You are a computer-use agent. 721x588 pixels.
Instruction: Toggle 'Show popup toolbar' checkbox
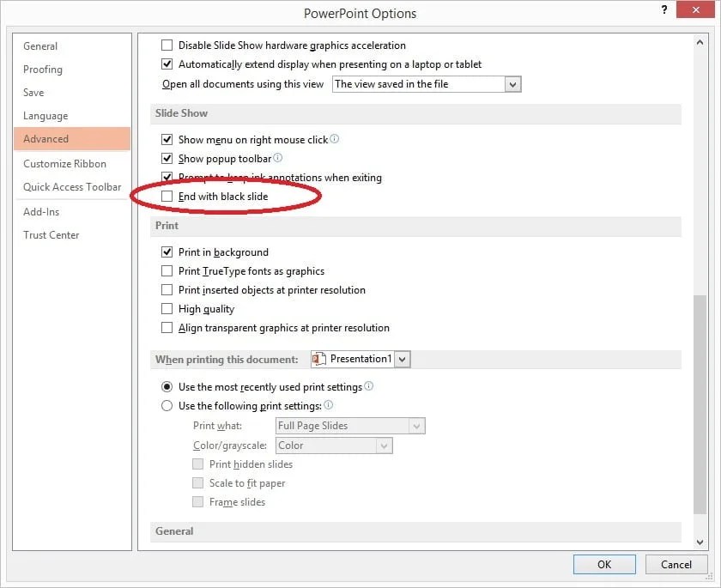click(167, 158)
